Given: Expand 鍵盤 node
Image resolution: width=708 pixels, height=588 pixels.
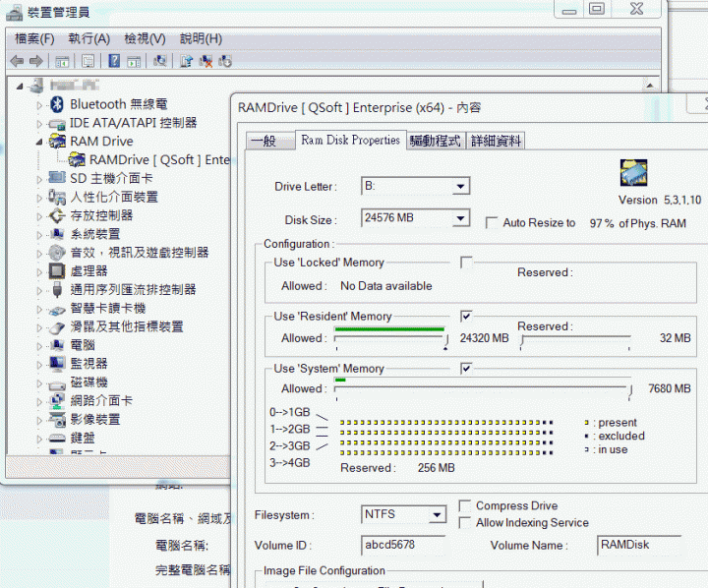Looking at the screenshot, I should point(39,439).
